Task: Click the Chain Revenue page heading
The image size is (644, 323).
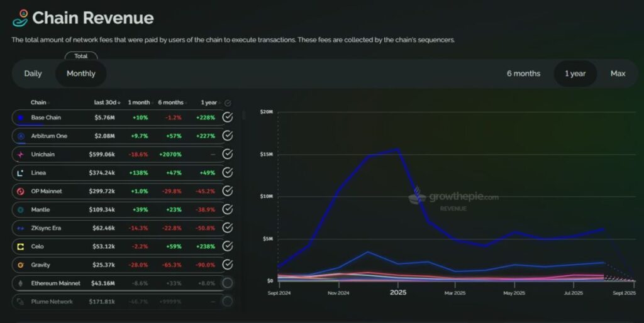Action: 93,18
